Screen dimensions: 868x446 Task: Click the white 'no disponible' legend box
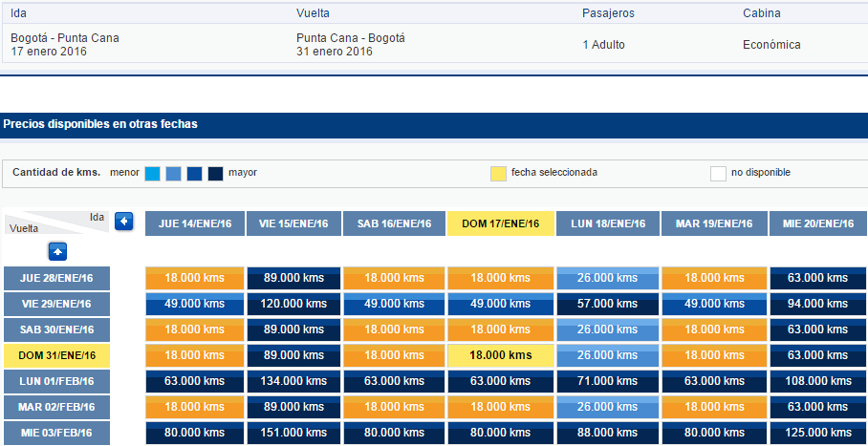tap(718, 174)
